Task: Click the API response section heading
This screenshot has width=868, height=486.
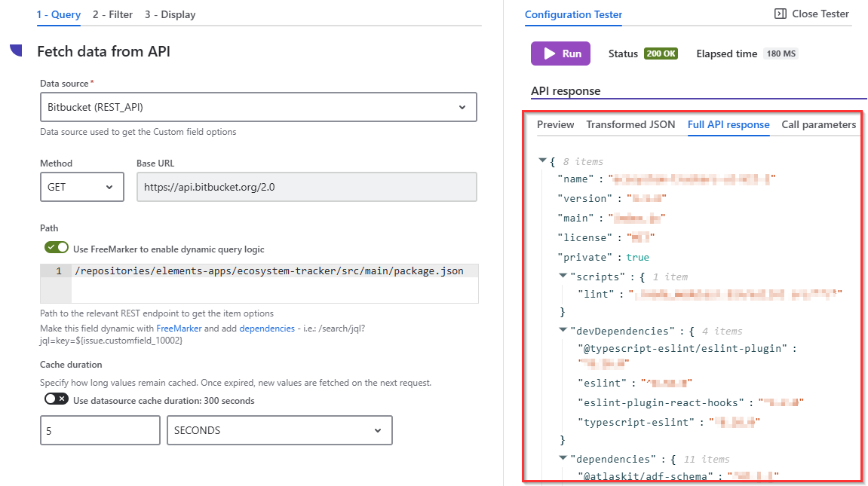Action: point(566,90)
